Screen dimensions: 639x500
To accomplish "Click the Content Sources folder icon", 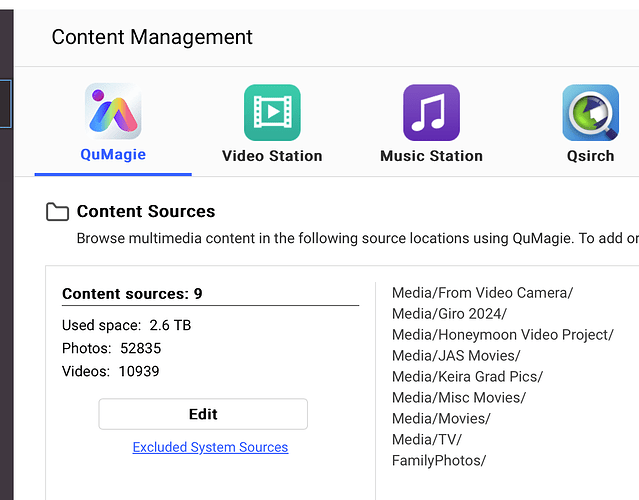I will [58, 212].
